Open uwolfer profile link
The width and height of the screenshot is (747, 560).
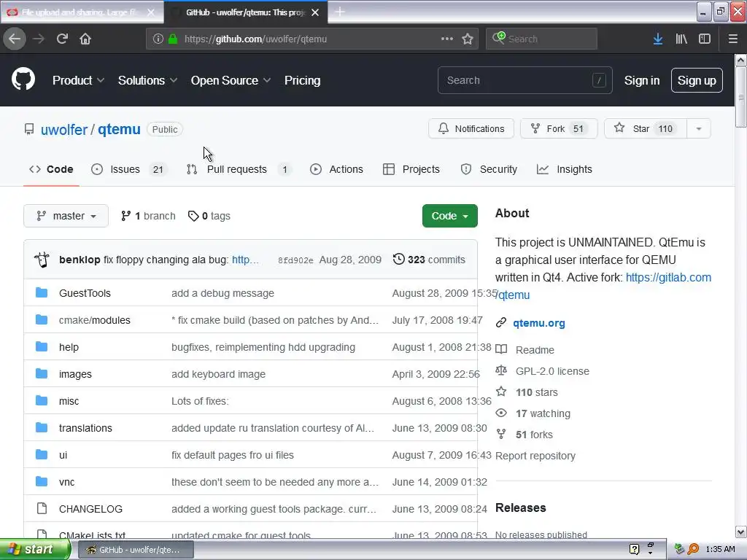(64, 130)
